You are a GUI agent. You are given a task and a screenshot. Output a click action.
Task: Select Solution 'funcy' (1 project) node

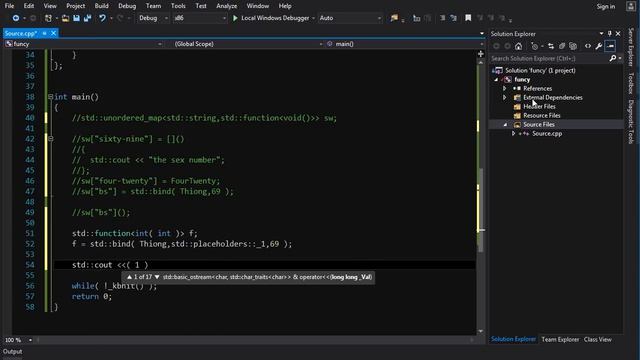[x=540, y=70]
